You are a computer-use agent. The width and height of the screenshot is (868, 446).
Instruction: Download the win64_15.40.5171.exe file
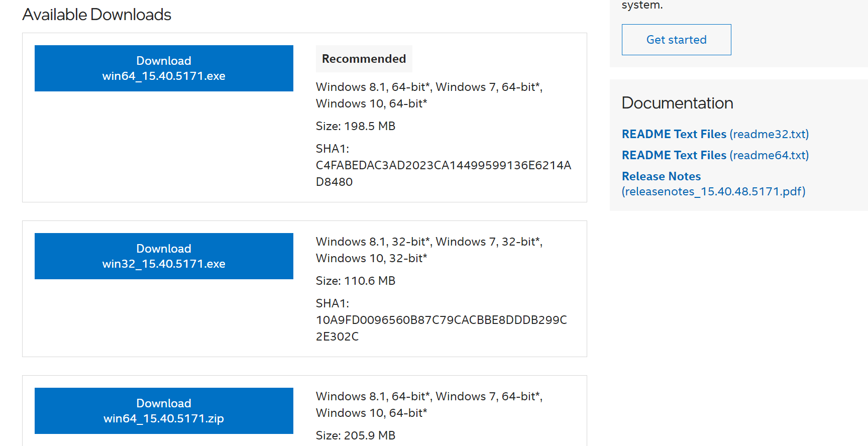(164, 68)
